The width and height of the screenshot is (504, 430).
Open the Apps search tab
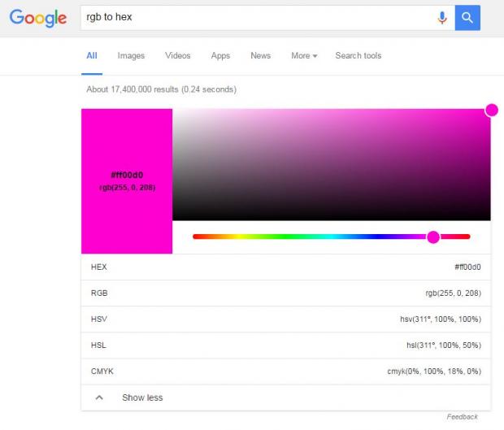pos(220,56)
